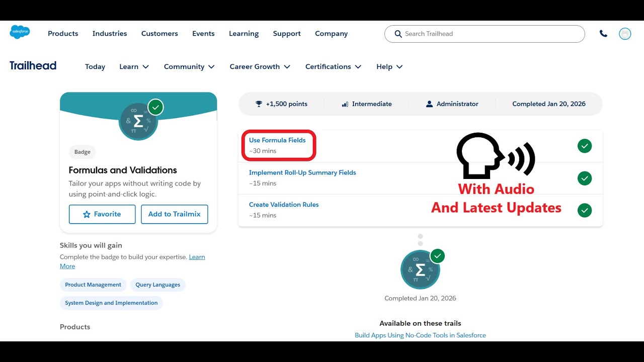The image size is (644, 362).
Task: Click the Learn More skills link
Action: pyautogui.click(x=197, y=257)
